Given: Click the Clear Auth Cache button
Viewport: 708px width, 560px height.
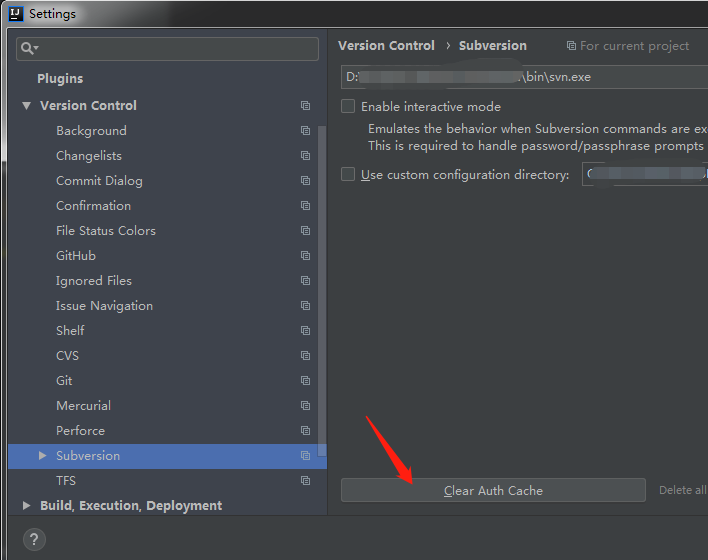Looking at the screenshot, I should point(493,490).
